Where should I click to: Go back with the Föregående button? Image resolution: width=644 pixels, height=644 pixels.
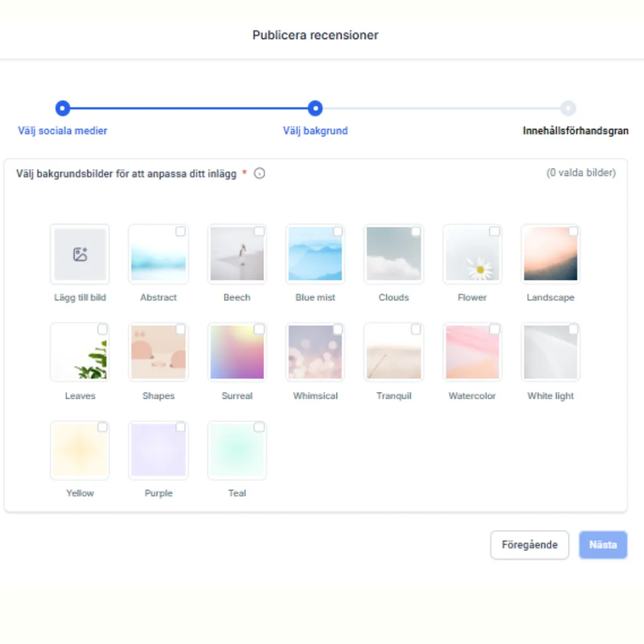click(530, 545)
